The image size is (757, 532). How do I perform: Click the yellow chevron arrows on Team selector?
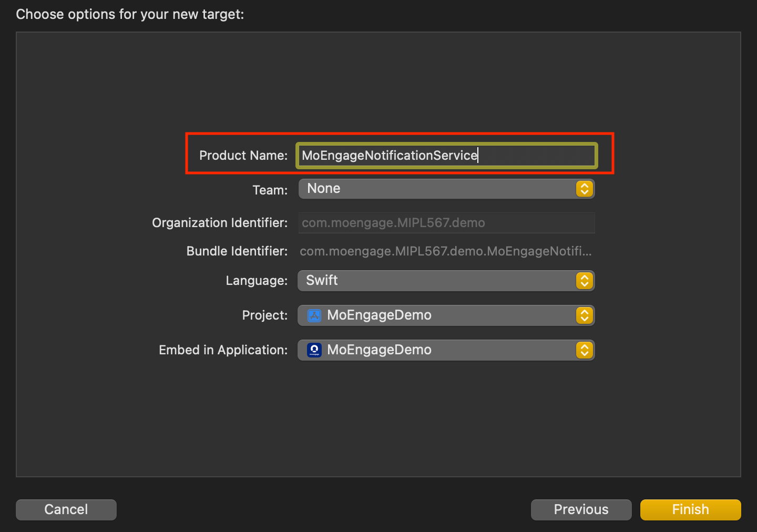pyautogui.click(x=584, y=189)
